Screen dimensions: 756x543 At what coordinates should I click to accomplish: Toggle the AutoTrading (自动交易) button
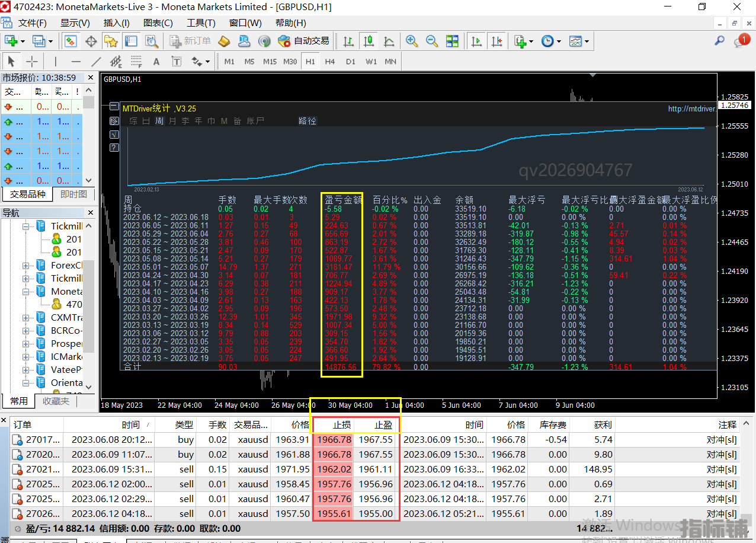tap(304, 41)
